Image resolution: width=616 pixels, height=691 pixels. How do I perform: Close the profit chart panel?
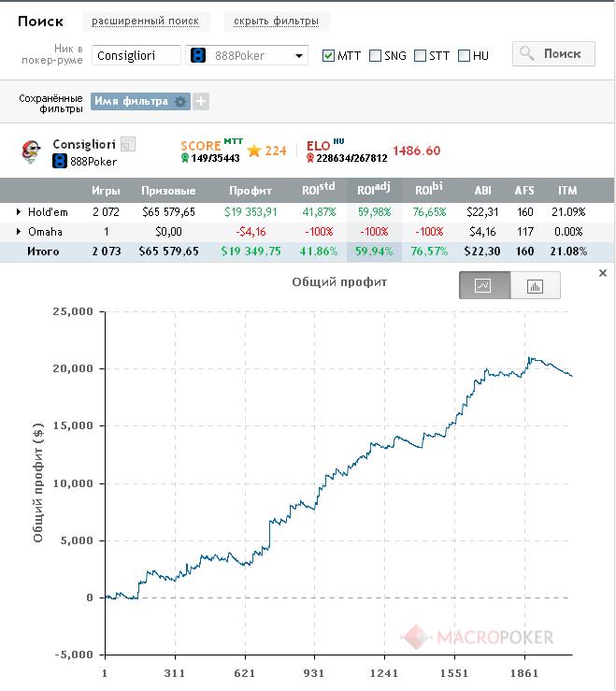603,273
